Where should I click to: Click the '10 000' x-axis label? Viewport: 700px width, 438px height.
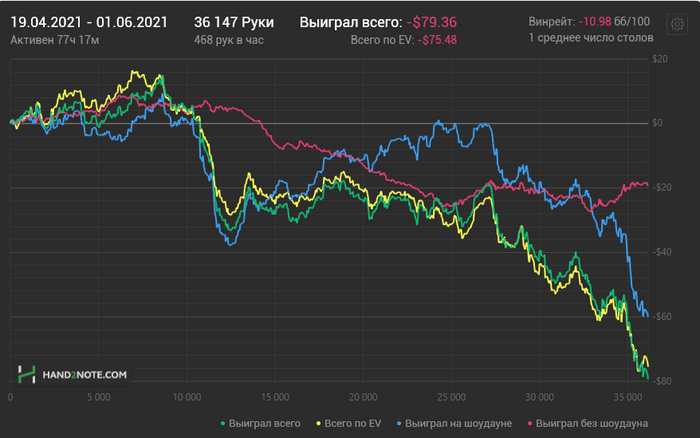coord(187,397)
